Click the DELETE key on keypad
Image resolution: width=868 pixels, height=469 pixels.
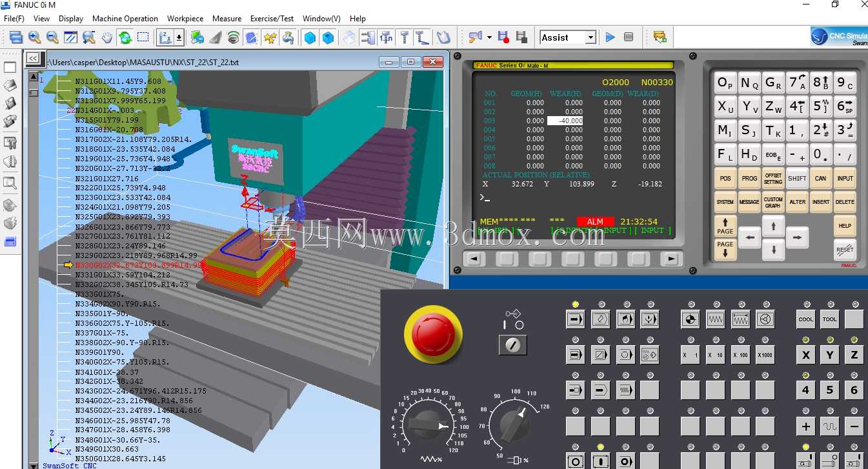click(845, 202)
